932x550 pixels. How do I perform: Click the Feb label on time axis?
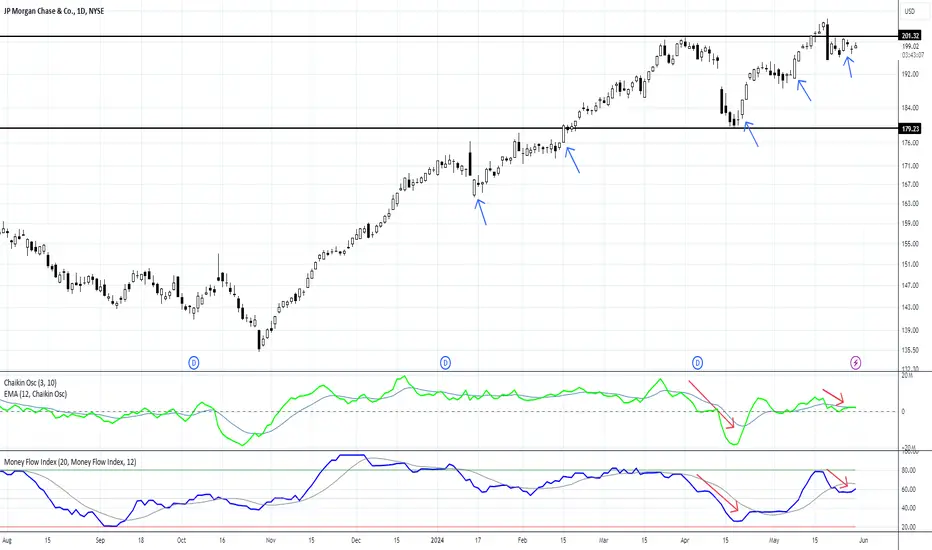[522, 540]
